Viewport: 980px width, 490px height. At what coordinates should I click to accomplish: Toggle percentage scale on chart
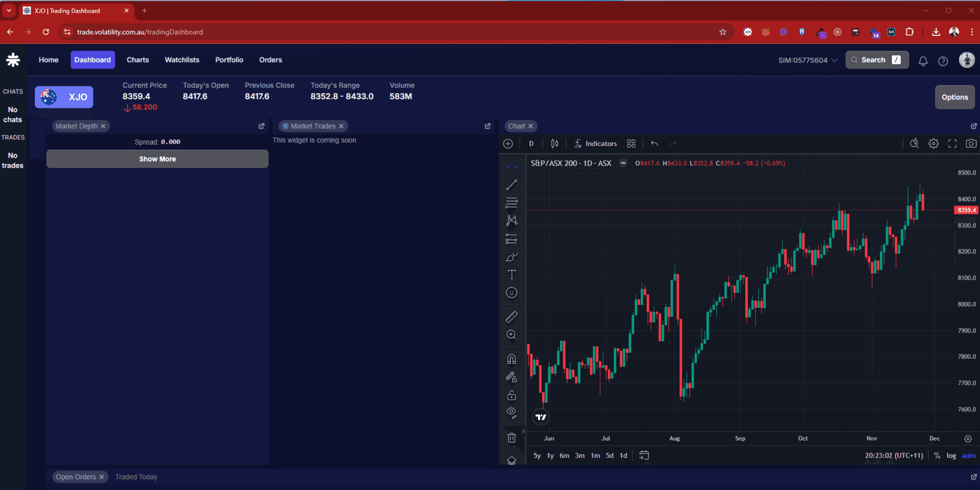tap(937, 455)
